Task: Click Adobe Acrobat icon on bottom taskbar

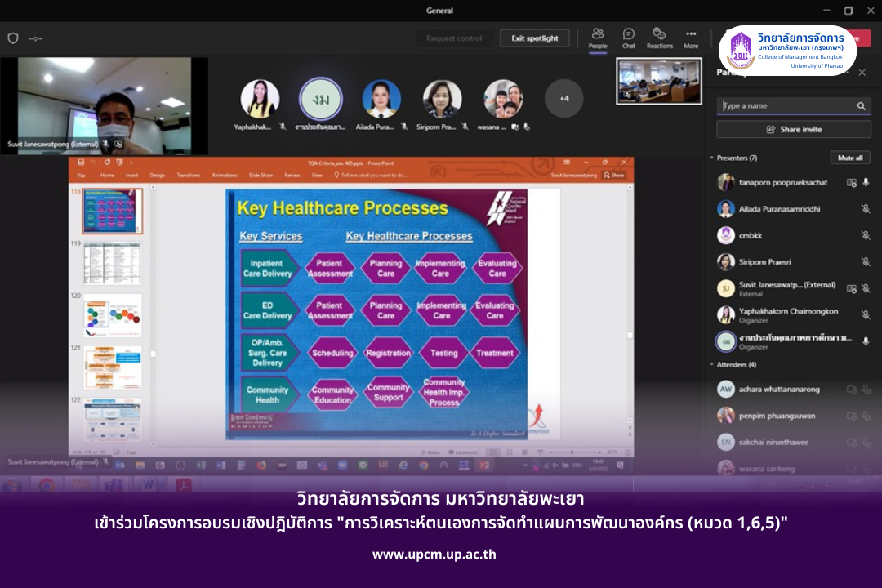Action: point(184,484)
